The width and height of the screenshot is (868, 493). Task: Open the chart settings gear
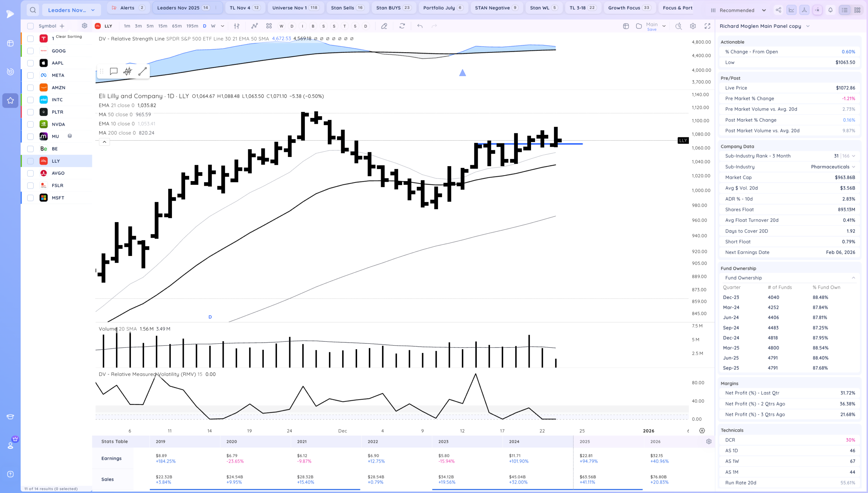pyautogui.click(x=693, y=26)
